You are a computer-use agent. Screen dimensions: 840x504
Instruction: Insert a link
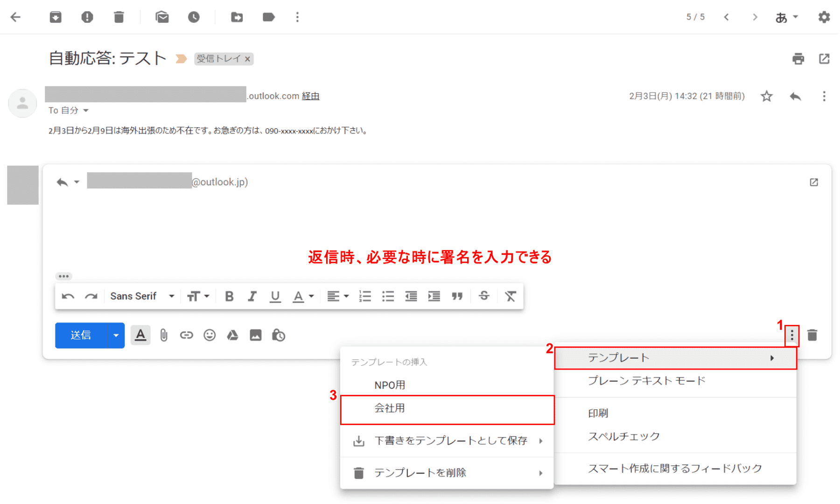coord(186,335)
